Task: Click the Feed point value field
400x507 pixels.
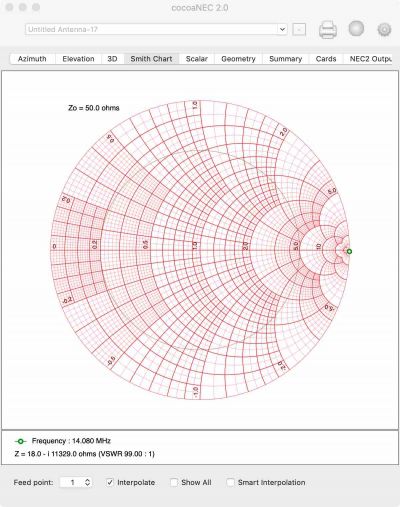Action: coord(72,482)
